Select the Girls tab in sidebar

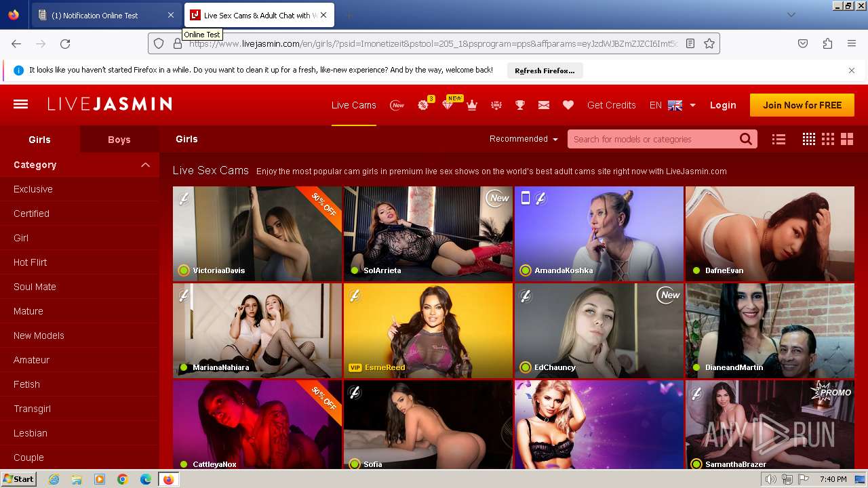pos(40,140)
